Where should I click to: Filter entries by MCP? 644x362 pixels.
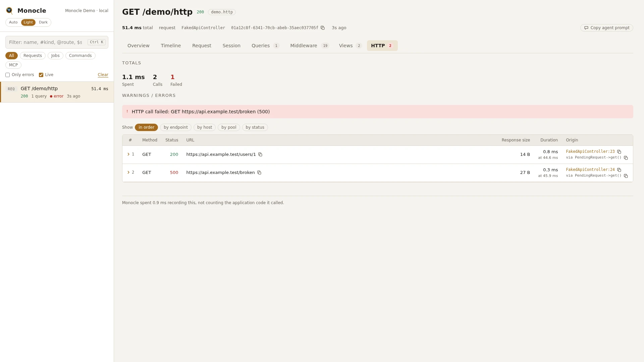point(13,65)
